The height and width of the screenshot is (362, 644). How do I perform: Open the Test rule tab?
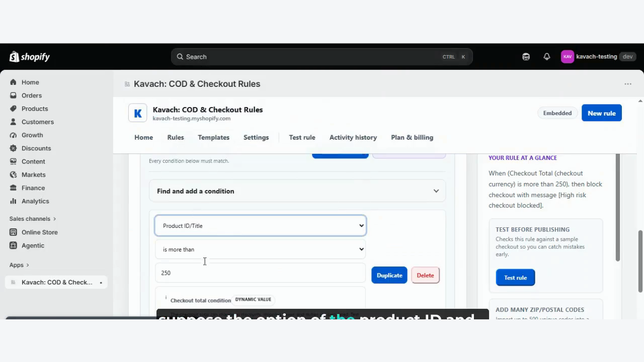[302, 137]
